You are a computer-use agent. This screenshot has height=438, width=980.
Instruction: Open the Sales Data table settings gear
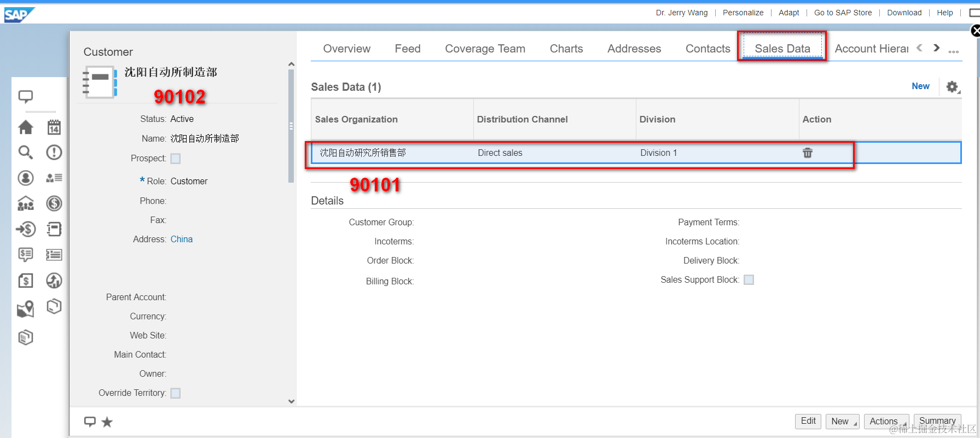(x=953, y=87)
